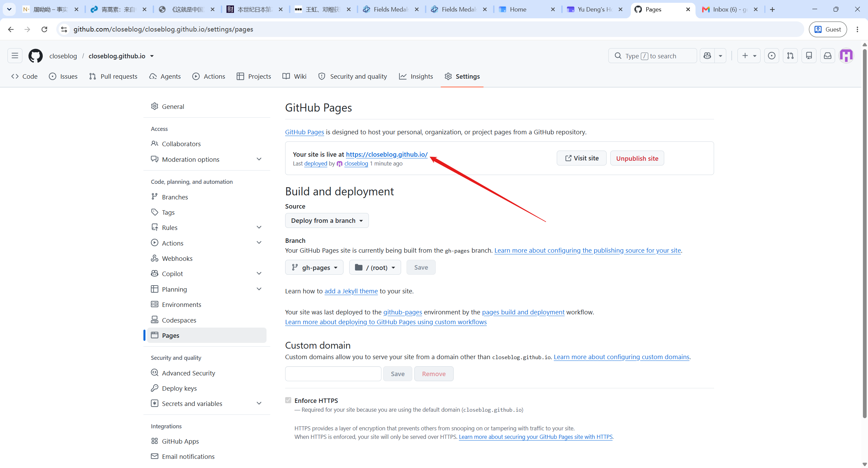Open the Insights tab
The height and width of the screenshot is (468, 868).
[x=416, y=76]
